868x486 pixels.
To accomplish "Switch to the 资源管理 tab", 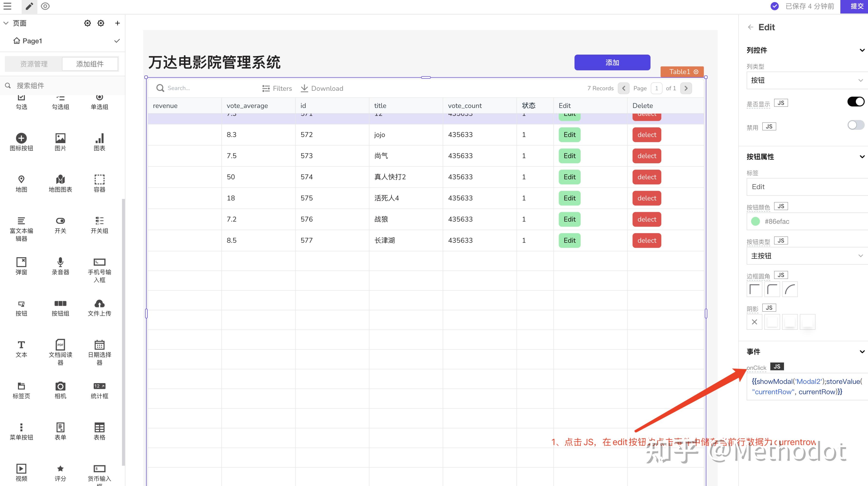I will tap(34, 64).
